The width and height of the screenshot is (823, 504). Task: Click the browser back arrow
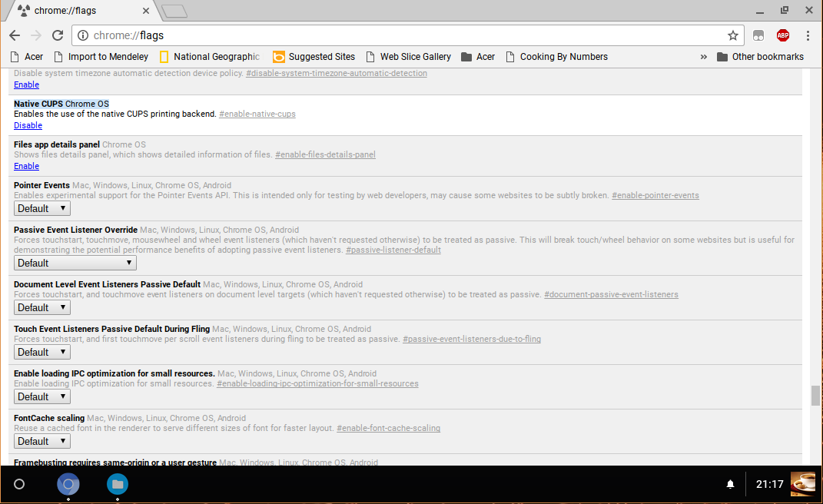coord(15,35)
